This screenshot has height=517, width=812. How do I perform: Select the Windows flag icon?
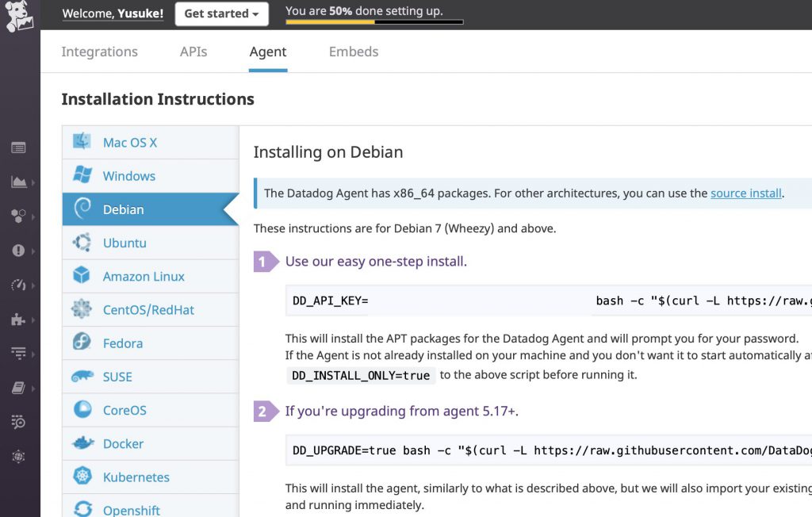[x=82, y=175]
